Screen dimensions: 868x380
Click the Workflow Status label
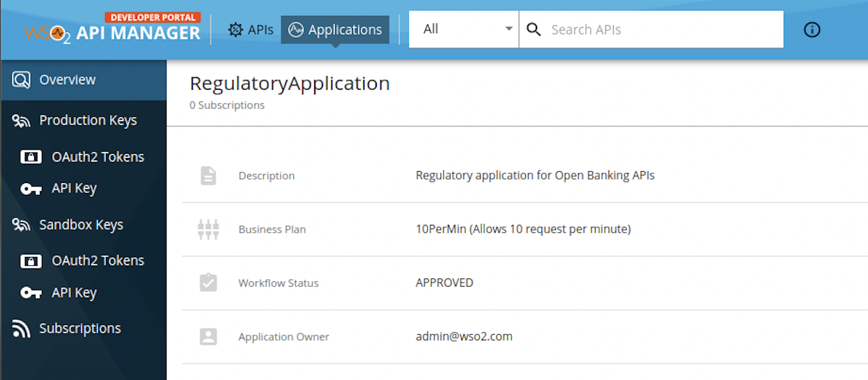tap(279, 283)
